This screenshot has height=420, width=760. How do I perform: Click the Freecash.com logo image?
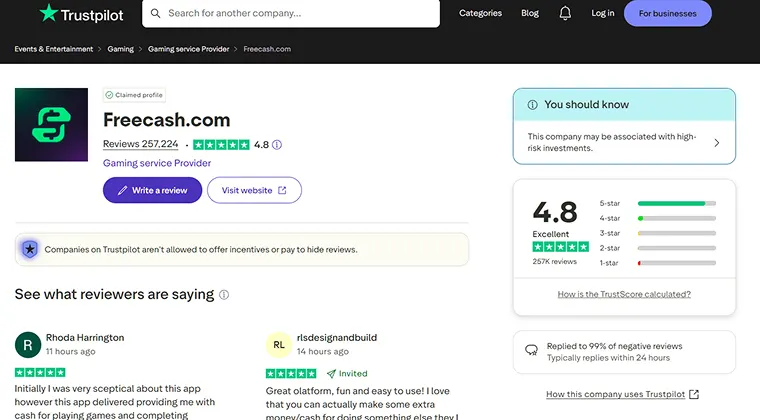51,124
